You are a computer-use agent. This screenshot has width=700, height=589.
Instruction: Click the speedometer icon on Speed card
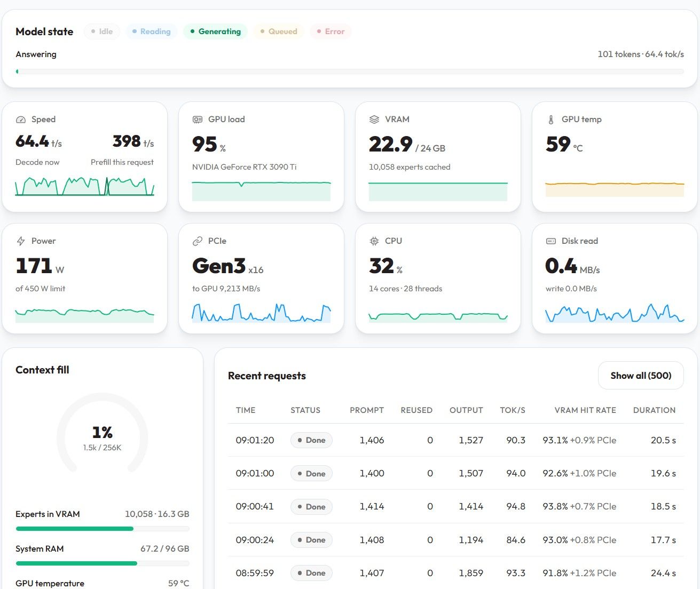tap(21, 120)
